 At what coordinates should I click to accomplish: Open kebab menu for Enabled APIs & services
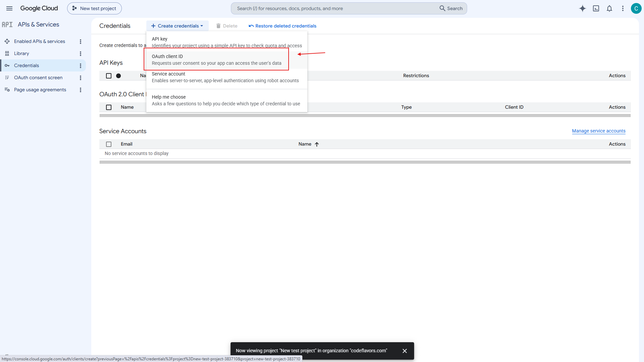coord(81,42)
